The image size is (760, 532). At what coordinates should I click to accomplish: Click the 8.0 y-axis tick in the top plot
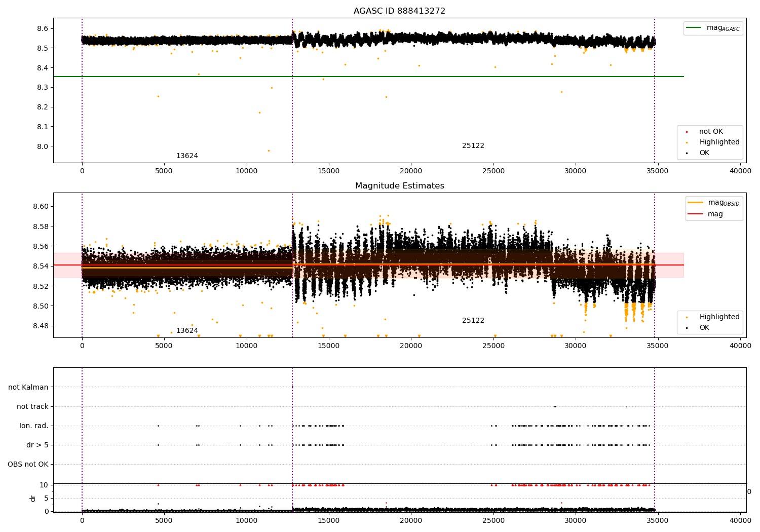[43, 147]
